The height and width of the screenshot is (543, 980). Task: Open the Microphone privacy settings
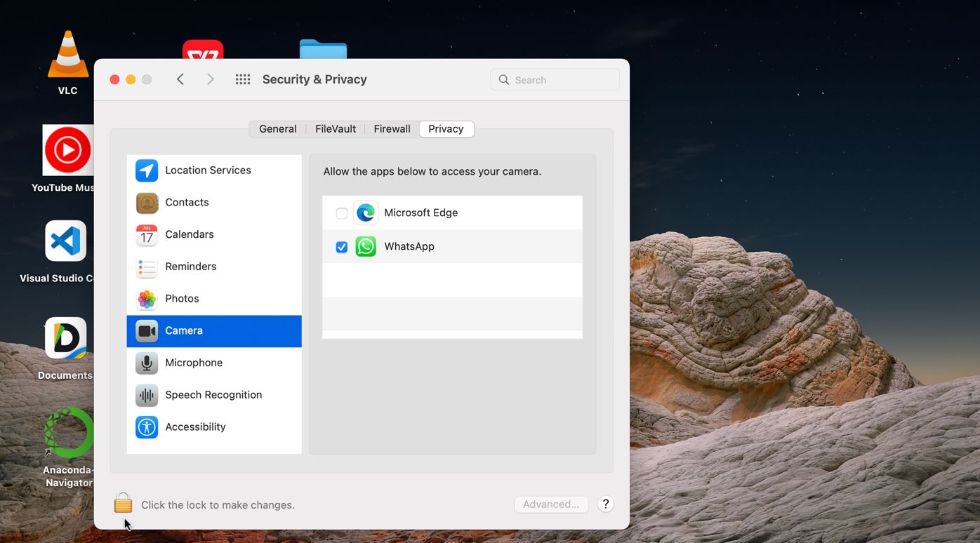pyautogui.click(x=193, y=363)
